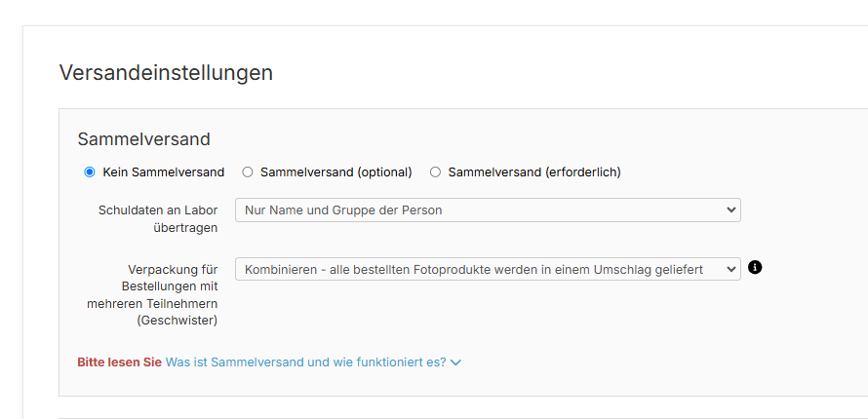Click the red Bitte lesen Sie text

120,362
